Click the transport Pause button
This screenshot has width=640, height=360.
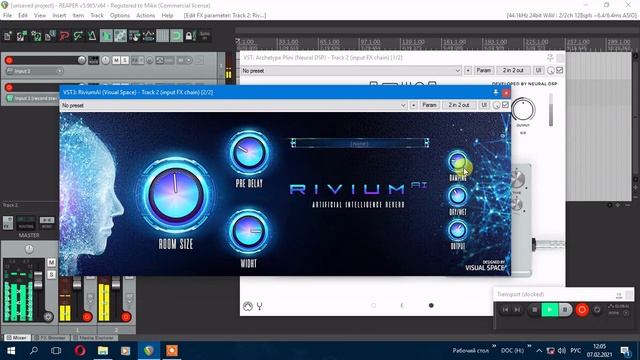[x=565, y=310]
